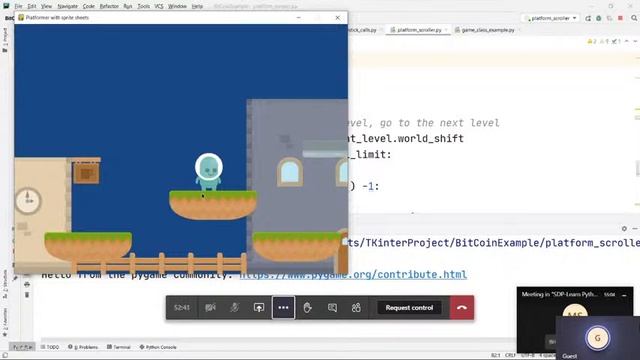
Task: Click the wooden crate in game window
Action: (x=86, y=173)
